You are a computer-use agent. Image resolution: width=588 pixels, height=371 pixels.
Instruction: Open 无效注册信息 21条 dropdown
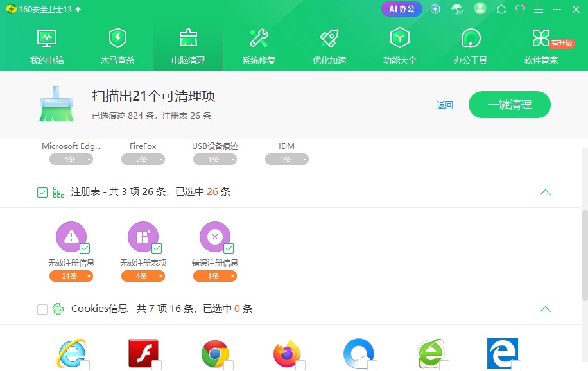pyautogui.click(x=71, y=276)
